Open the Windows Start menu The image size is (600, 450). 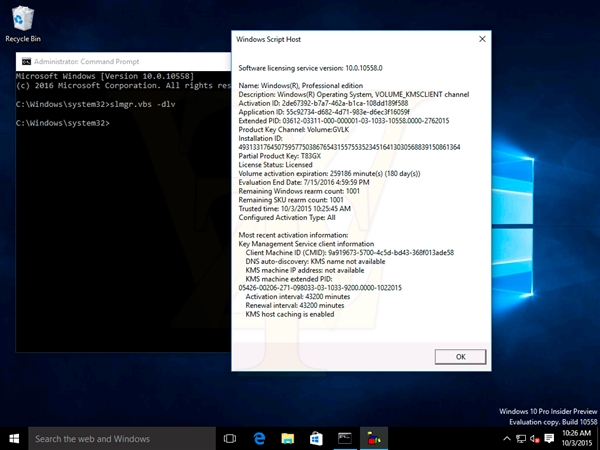click(13, 438)
